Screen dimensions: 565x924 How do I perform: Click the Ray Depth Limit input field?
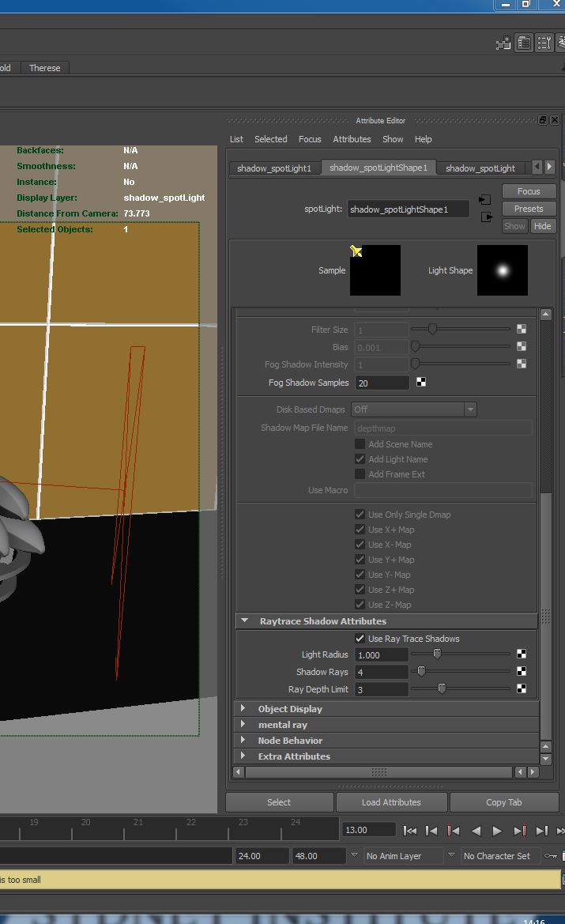click(x=381, y=689)
